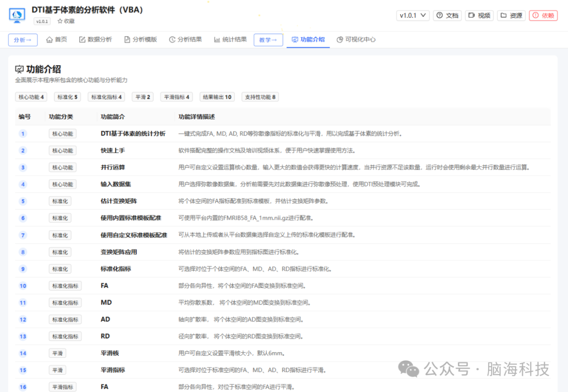Filter by 核心功能 4 tag
The image size is (568, 392).
point(31,97)
